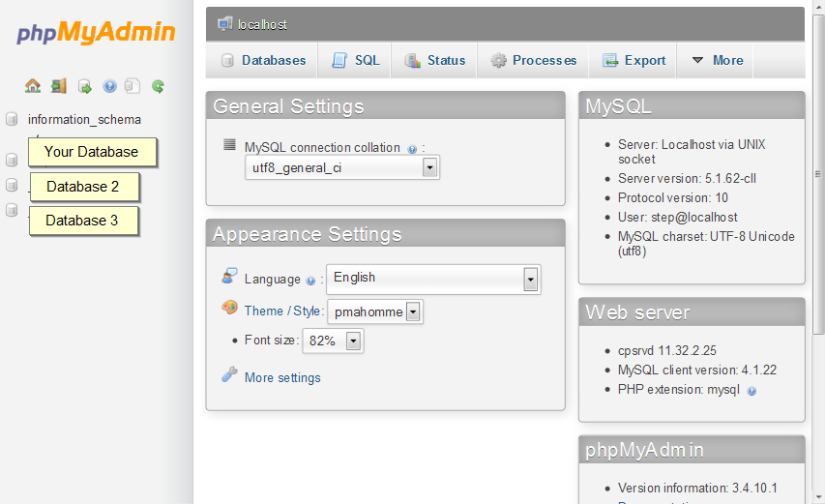Click help icon beside MySQL connection collation
Viewport: 825px width, 504px height.
pos(412,149)
